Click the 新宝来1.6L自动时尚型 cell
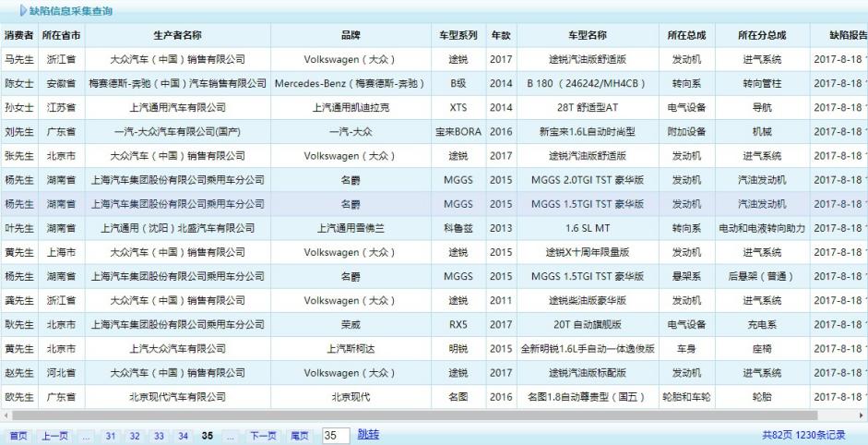 [588, 132]
